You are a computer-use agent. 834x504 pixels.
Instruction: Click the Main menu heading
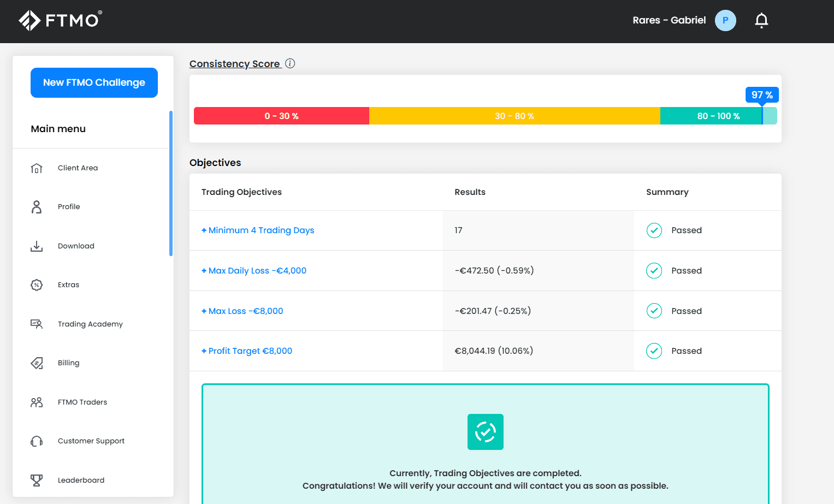point(58,129)
